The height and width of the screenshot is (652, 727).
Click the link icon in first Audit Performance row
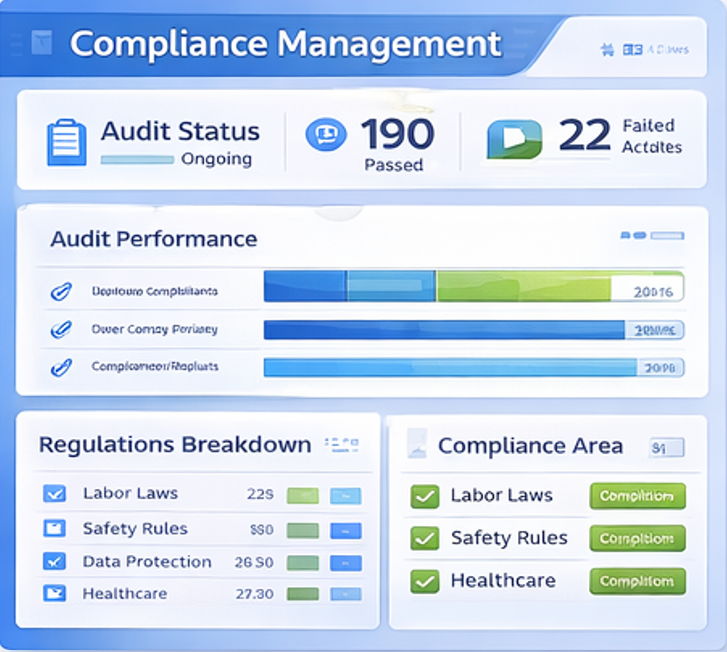(61, 291)
